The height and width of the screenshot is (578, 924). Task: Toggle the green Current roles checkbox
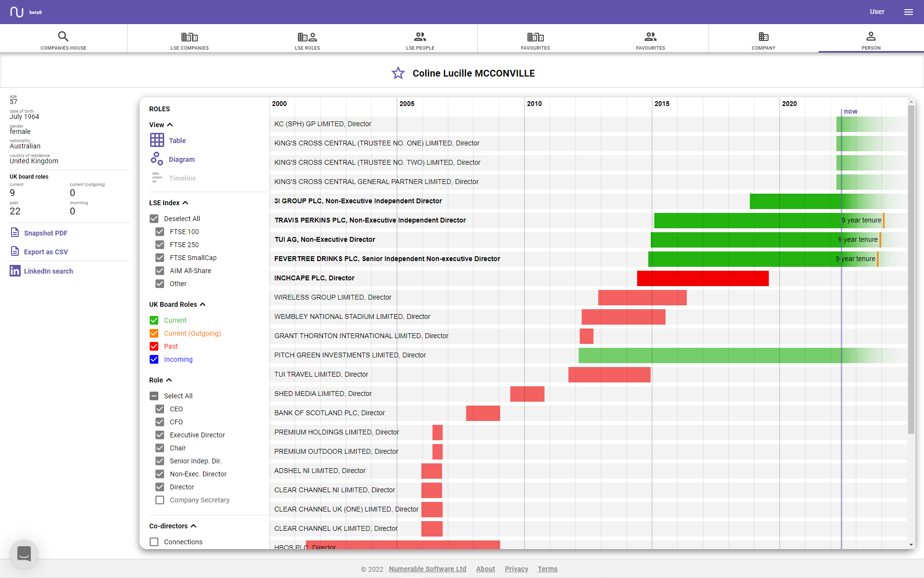pyautogui.click(x=154, y=320)
